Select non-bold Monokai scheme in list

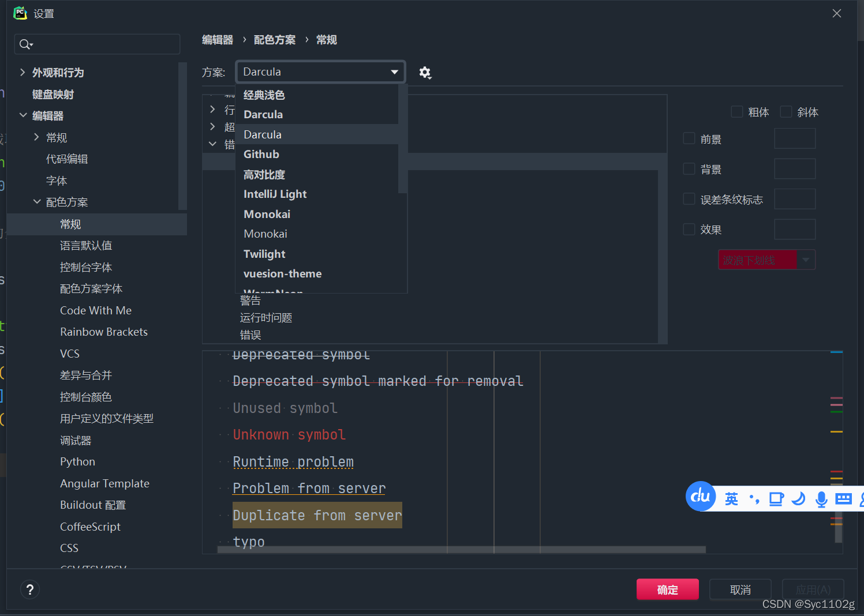click(321, 234)
